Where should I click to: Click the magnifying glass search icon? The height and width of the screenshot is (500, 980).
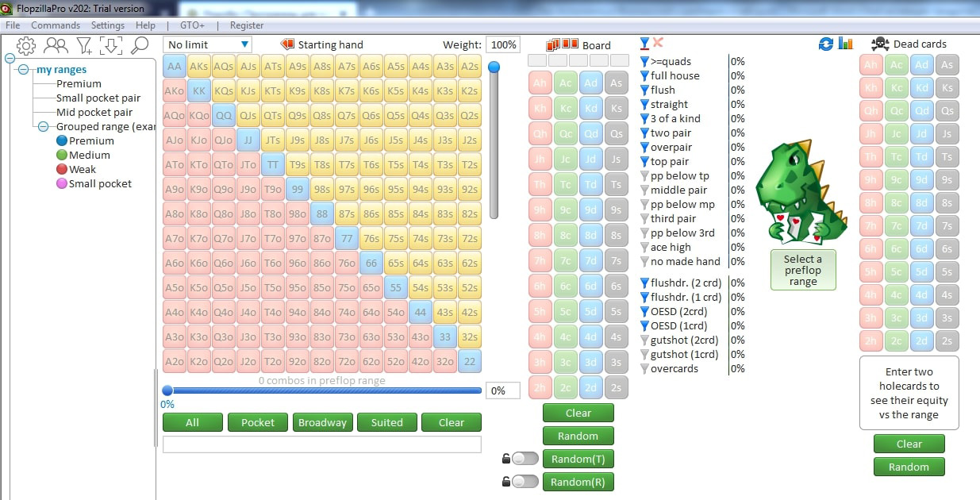tap(140, 46)
